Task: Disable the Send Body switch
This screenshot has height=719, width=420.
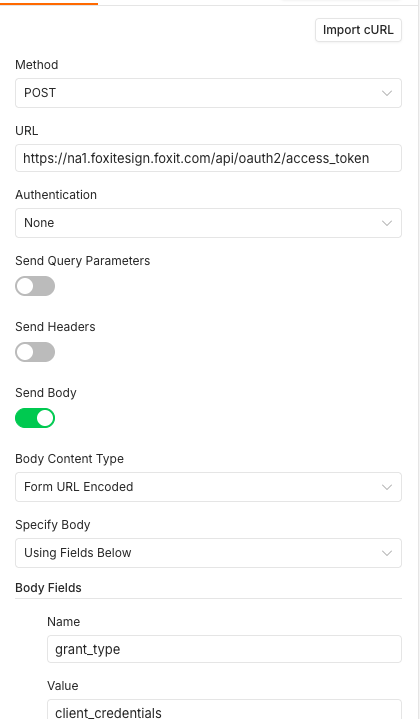Action: [x=35, y=418]
